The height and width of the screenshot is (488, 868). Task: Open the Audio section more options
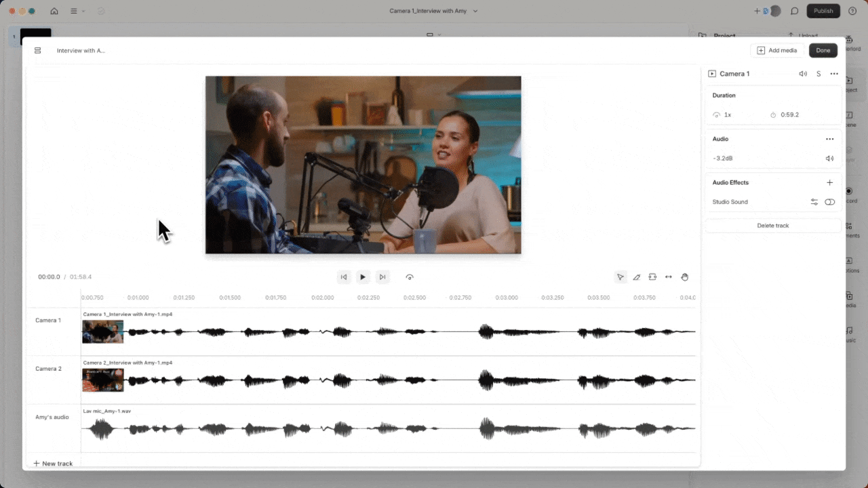point(829,139)
